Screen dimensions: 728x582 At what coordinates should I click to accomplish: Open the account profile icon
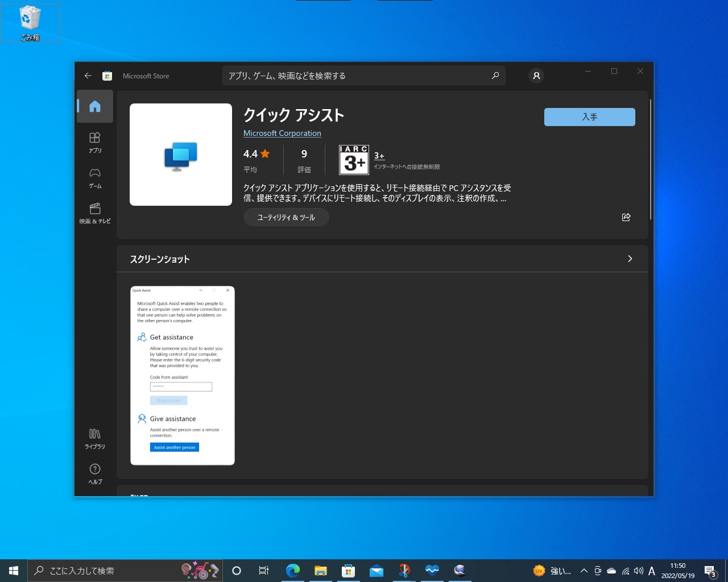coord(536,75)
